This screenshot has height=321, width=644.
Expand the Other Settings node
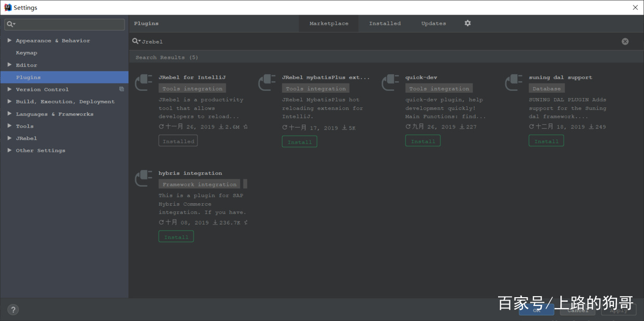click(x=9, y=150)
